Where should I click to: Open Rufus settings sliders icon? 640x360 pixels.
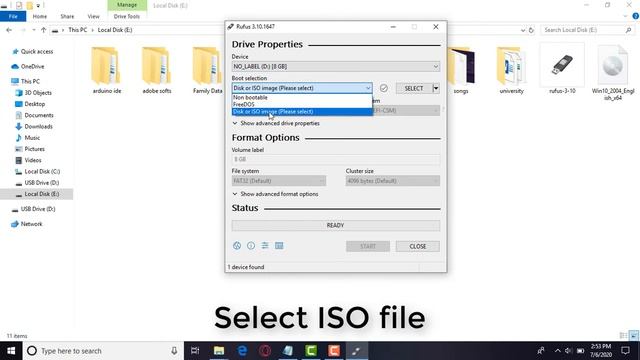265,246
